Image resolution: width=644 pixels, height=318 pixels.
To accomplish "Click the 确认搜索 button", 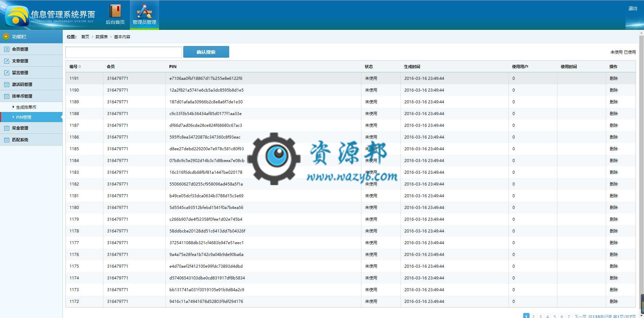I will point(206,52).
